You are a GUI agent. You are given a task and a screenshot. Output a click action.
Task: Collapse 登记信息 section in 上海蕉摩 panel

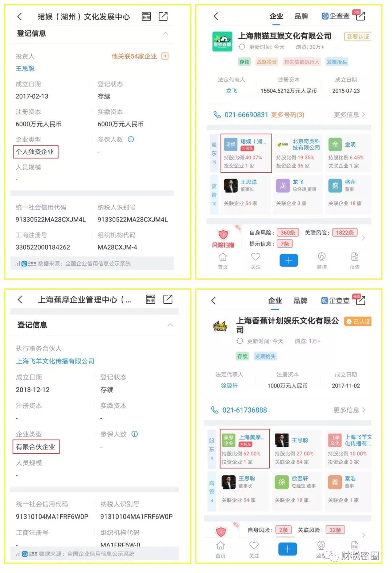point(170,325)
